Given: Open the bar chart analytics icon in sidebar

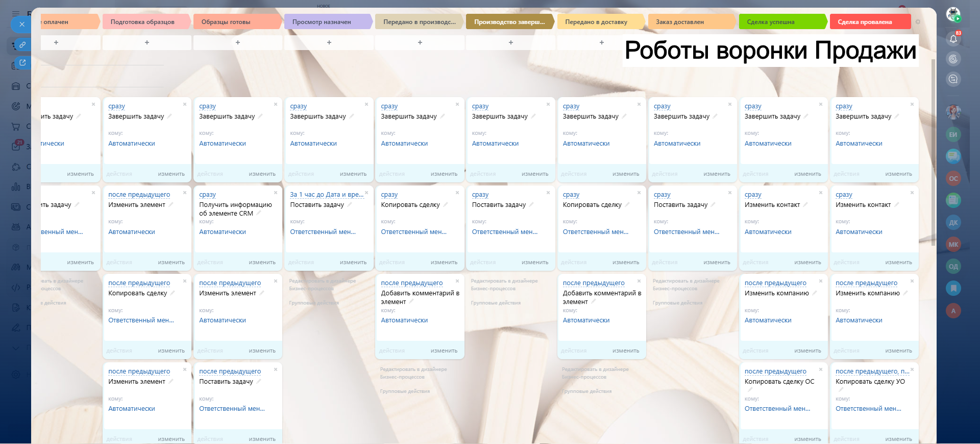Looking at the screenshot, I should (16, 186).
